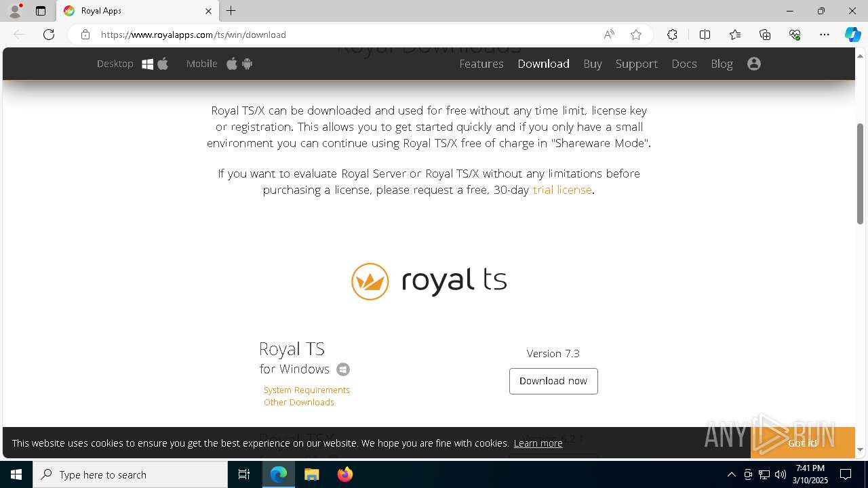Toggle Split screen icon
This screenshot has width=868, height=488.
[705, 35]
